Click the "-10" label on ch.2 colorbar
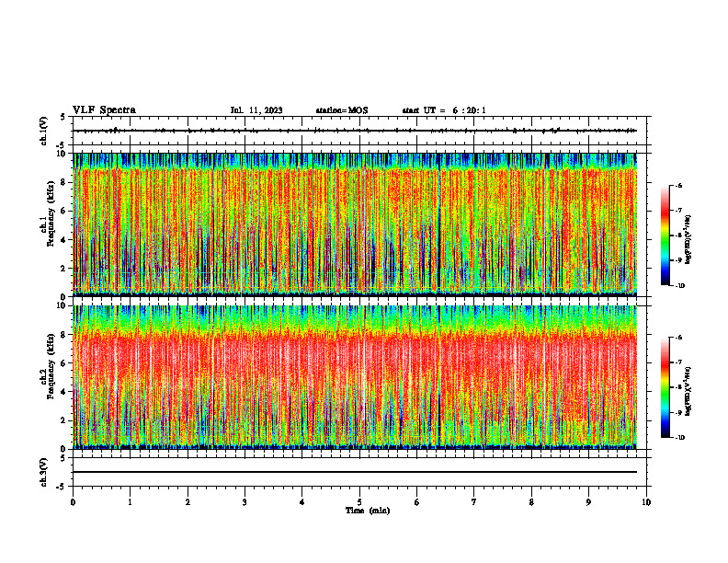Screen dimensions: 728x563 [x=679, y=438]
